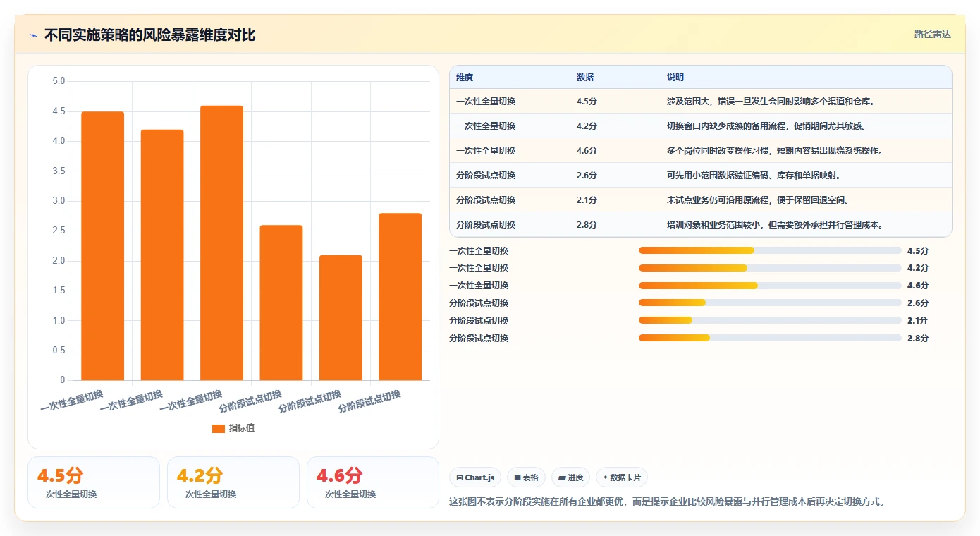Click the 4.6分 progress bar

(x=770, y=286)
